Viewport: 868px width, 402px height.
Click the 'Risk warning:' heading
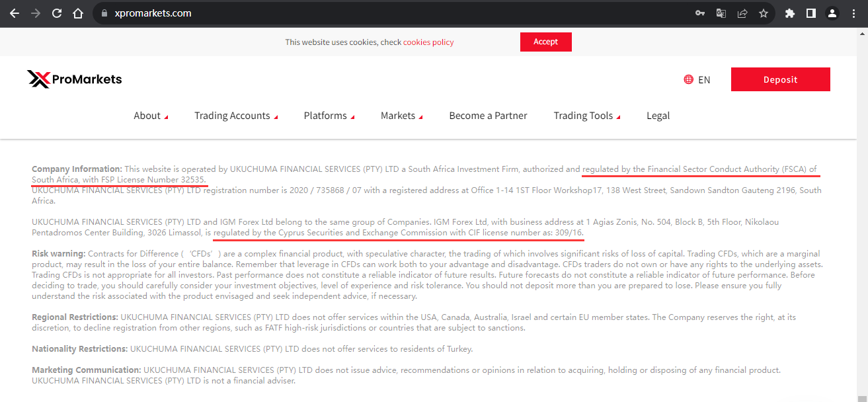[59, 254]
